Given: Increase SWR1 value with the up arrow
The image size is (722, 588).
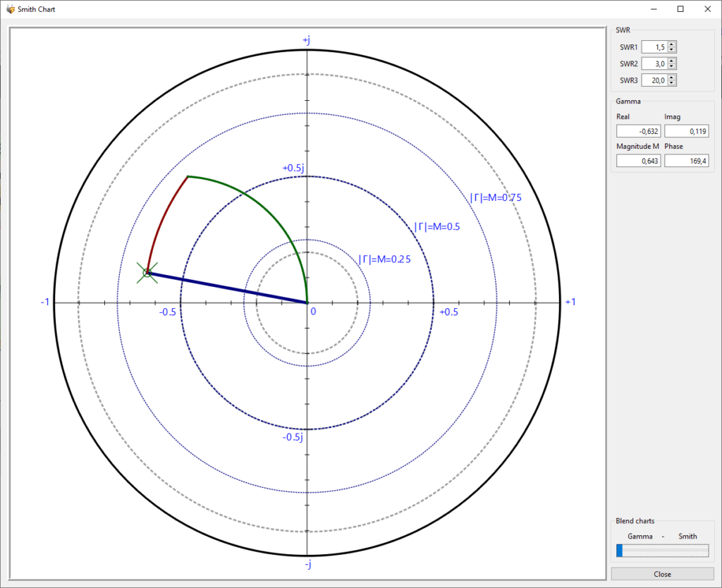Looking at the screenshot, I should pyautogui.click(x=672, y=44).
